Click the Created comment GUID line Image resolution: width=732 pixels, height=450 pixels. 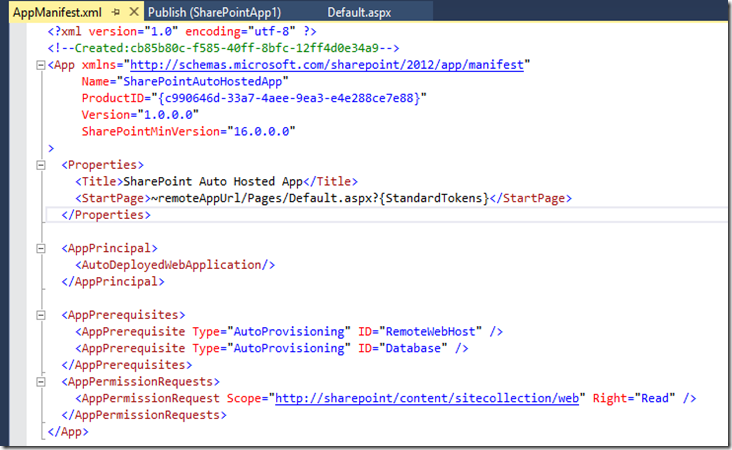point(224,48)
